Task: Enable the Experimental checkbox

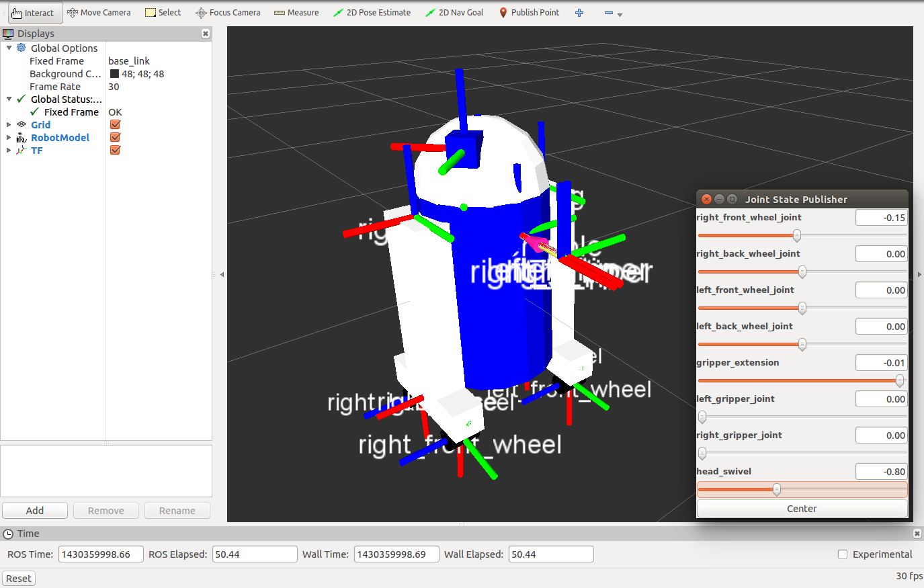Action: point(843,554)
